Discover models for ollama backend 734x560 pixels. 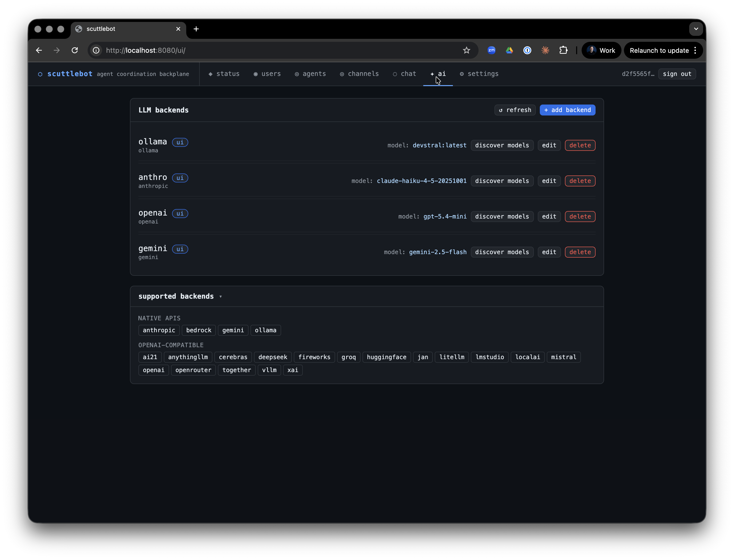click(x=502, y=145)
